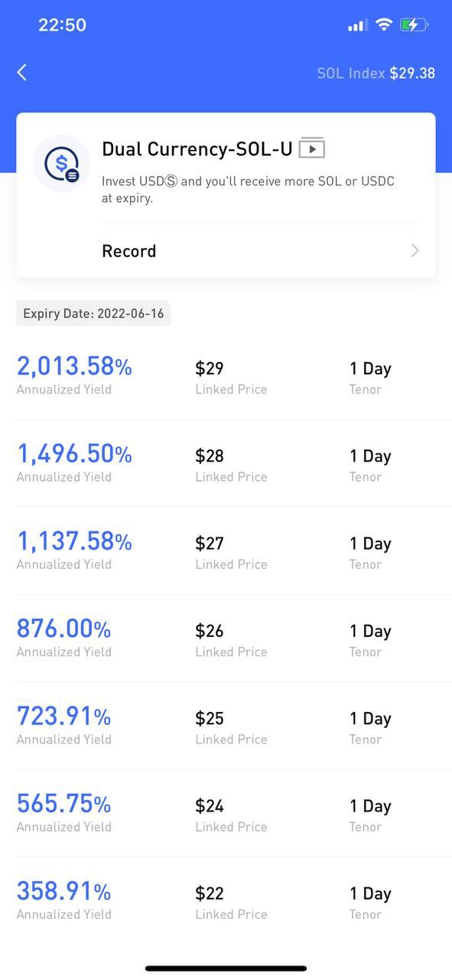Open Record chevron arrow
Viewport: 452px width, 980px height.
pos(415,250)
